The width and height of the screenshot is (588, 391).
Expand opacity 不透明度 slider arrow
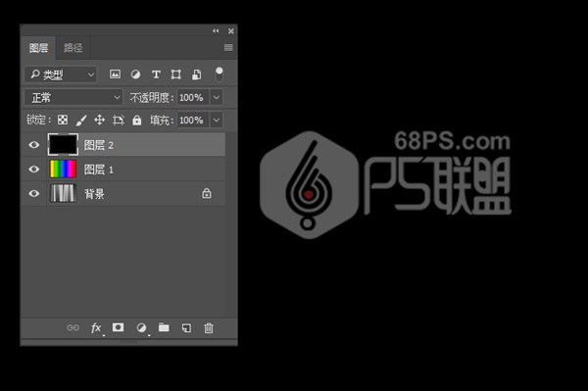217,97
